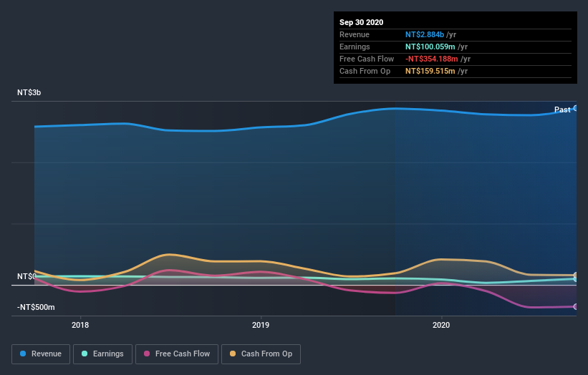Click the Revenue row label in tooltip

click(355, 34)
